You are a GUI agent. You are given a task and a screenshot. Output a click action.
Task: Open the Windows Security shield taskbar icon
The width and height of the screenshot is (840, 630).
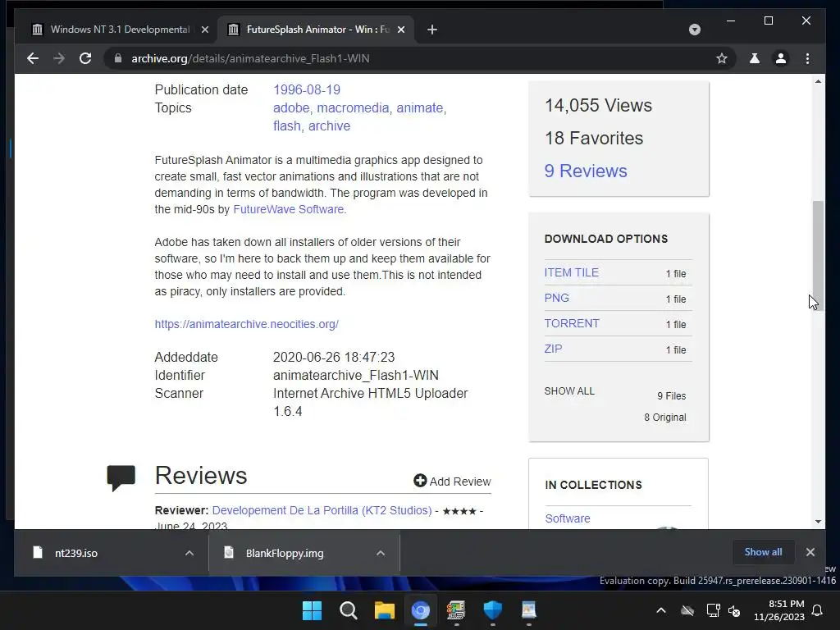coord(492,610)
